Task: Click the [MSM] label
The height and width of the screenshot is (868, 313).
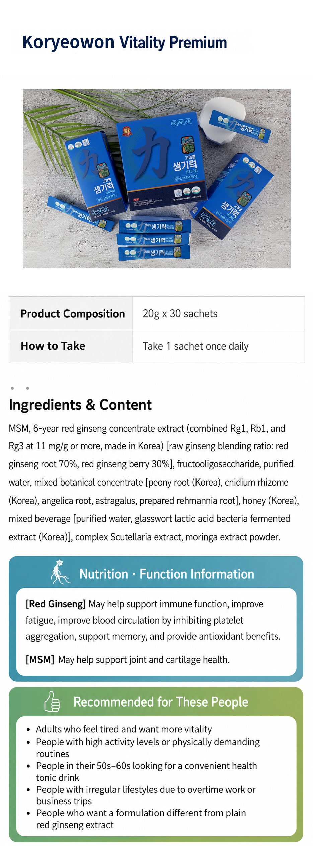Action: (40, 659)
